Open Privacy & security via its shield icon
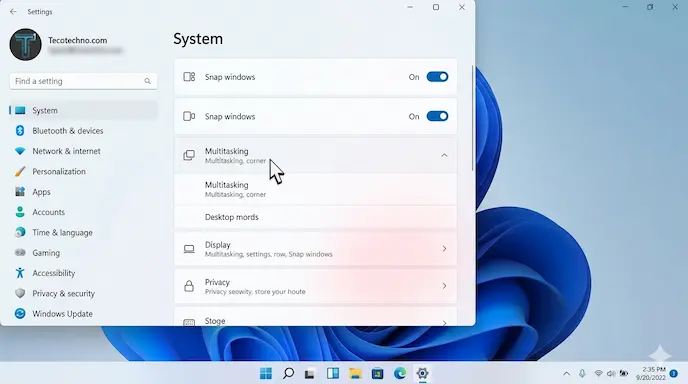 (20, 293)
